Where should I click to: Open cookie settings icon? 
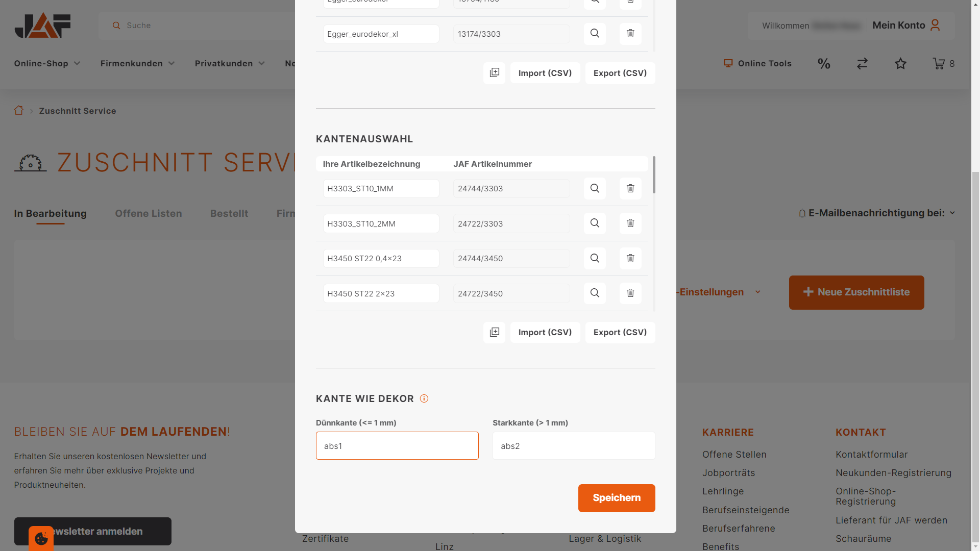coord(41,538)
